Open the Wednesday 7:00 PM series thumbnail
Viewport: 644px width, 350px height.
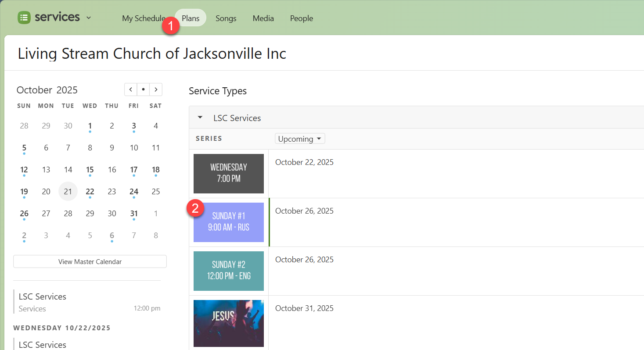pos(229,173)
